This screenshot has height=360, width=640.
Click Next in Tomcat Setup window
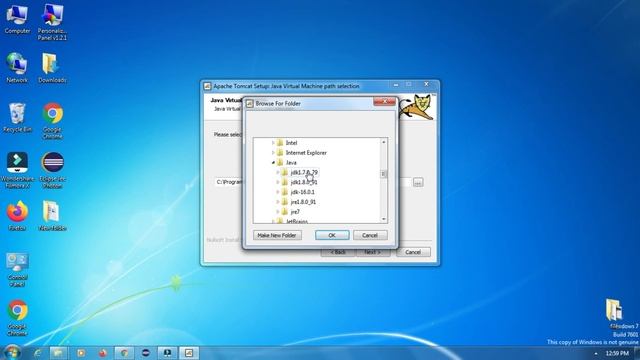click(x=372, y=252)
